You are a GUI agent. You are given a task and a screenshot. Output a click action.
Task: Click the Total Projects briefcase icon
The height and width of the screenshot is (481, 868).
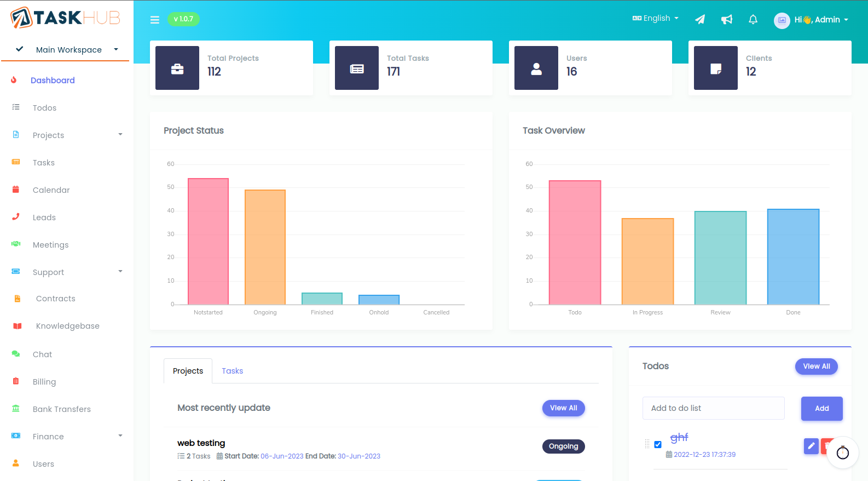coord(177,68)
